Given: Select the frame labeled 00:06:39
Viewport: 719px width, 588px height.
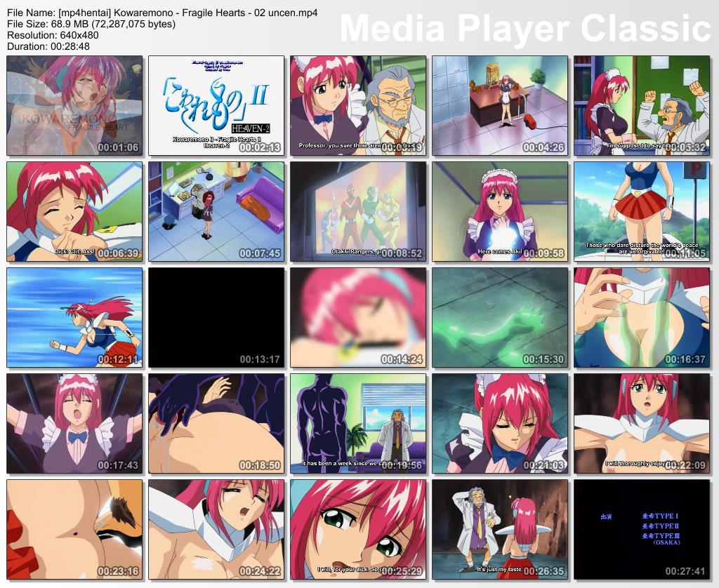Looking at the screenshot, I should coord(74,211).
